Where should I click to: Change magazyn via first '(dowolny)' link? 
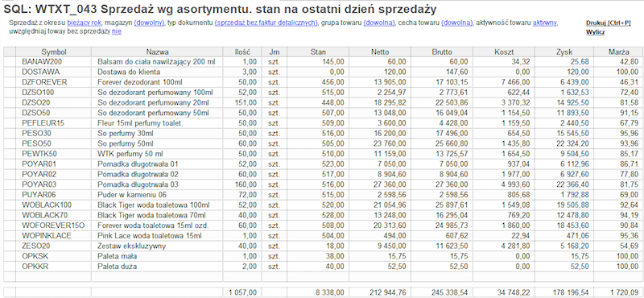click(x=149, y=23)
